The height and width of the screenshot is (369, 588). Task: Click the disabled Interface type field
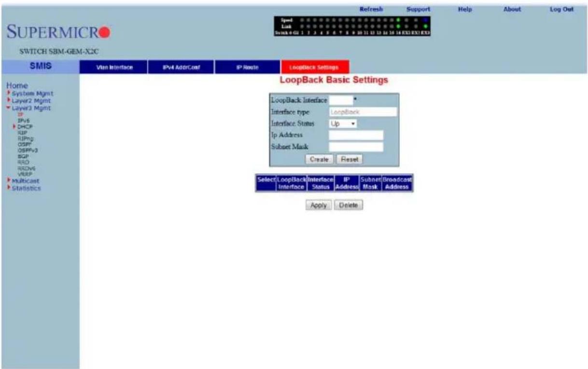tap(363, 112)
